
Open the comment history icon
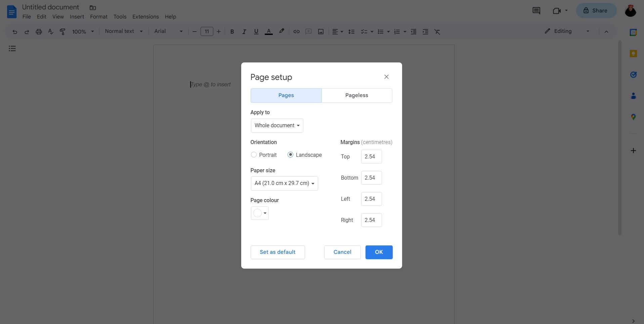point(536,11)
